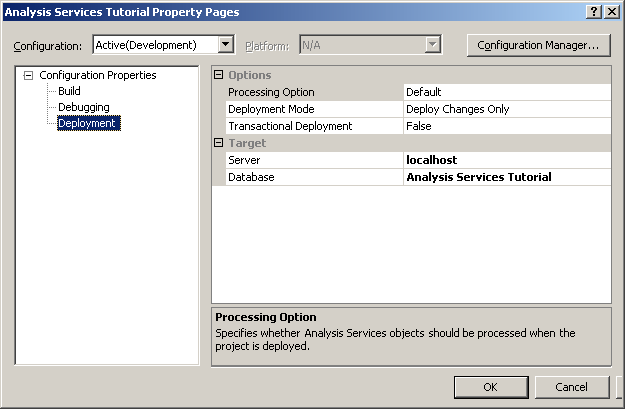Click the Deployment Mode property label
Image resolution: width=625 pixels, height=409 pixels.
pos(271,109)
